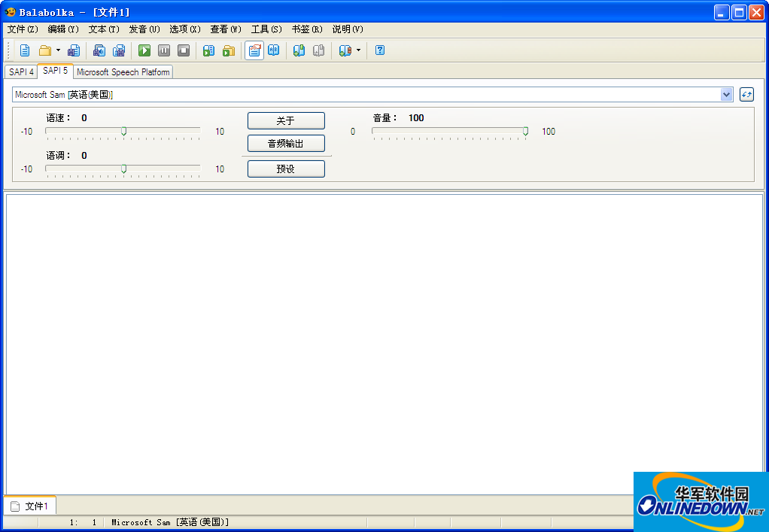This screenshot has width=769, height=532.
Task: Click the bookmarks list icon
Action: point(345,50)
